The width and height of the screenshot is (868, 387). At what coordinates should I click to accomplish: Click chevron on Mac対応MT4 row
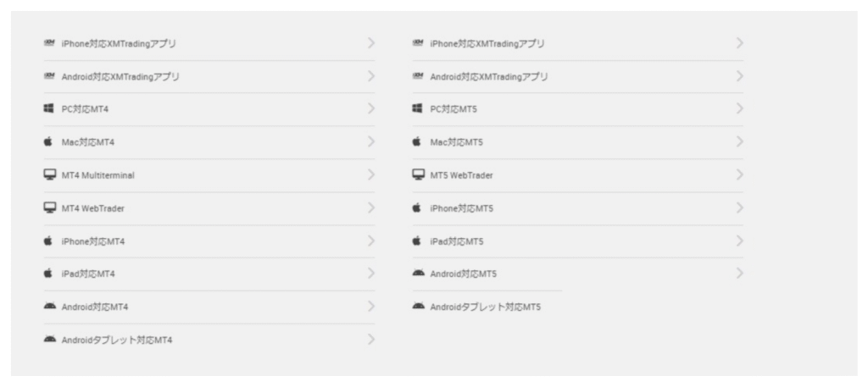371,142
